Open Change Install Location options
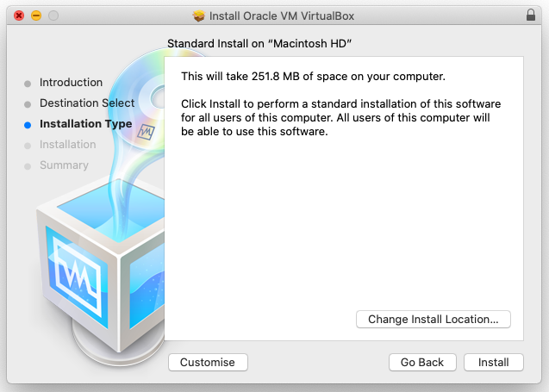The width and height of the screenshot is (549, 392). click(x=433, y=319)
